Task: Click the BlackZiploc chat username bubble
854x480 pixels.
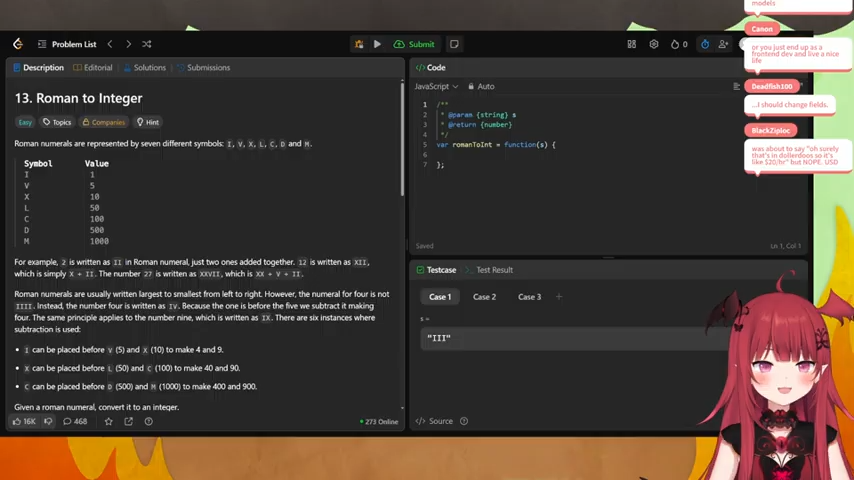Action: pos(771,130)
